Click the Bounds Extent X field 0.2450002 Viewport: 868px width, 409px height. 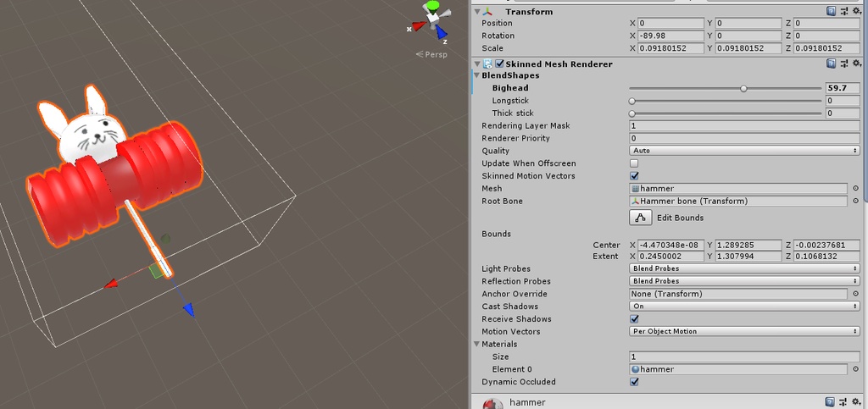[670, 257]
